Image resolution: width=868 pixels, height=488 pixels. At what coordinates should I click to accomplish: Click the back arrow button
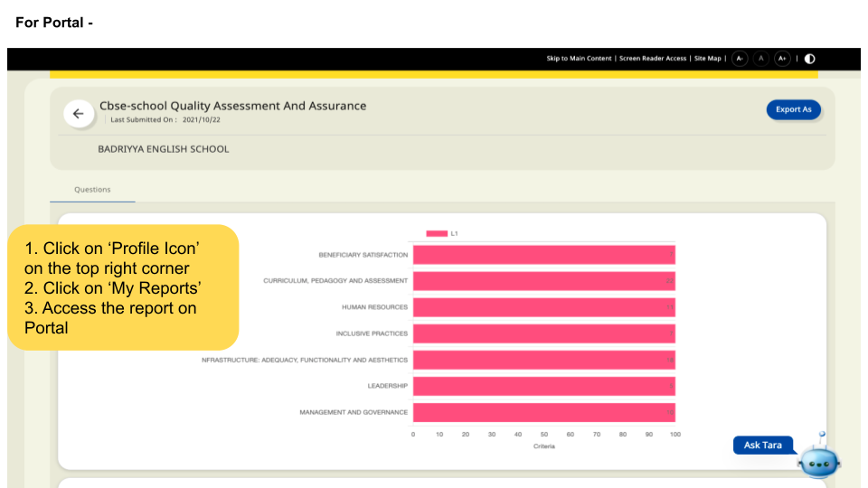pyautogui.click(x=78, y=114)
